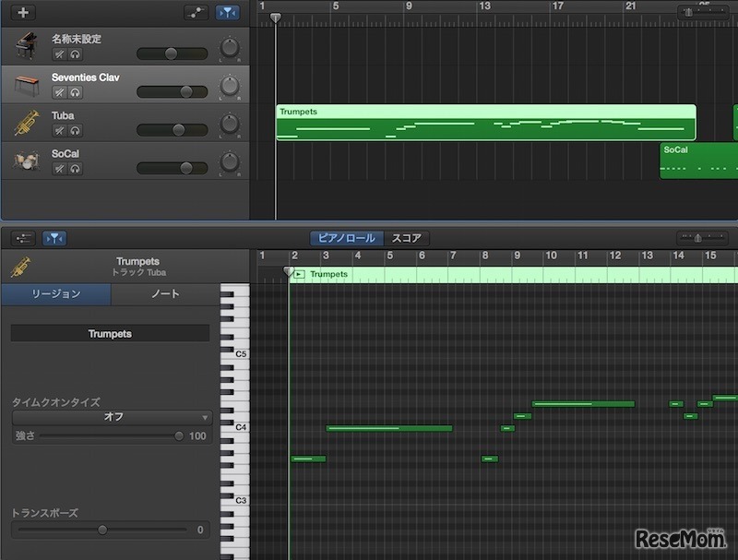The height and width of the screenshot is (560, 738).
Task: Mute the Tuba track
Action: (x=59, y=131)
